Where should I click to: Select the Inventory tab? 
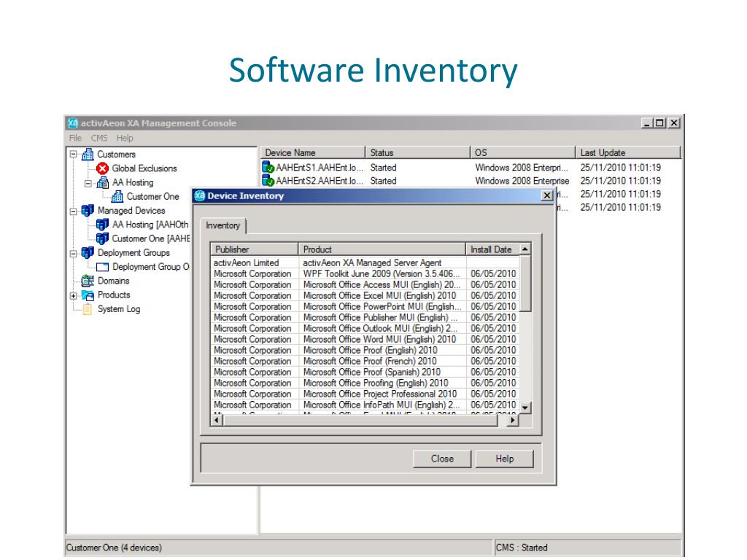[x=223, y=226]
